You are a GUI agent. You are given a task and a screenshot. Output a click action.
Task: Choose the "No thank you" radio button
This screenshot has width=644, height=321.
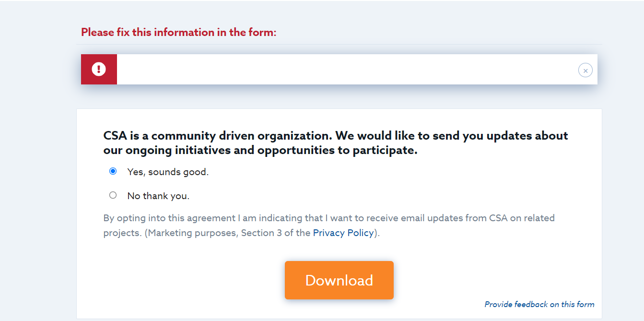tap(113, 195)
